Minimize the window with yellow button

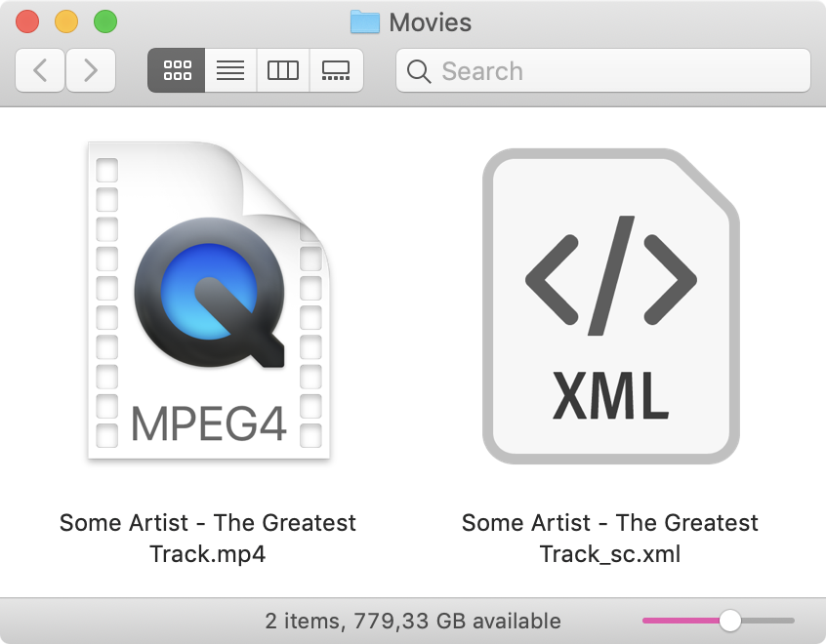tap(66, 21)
